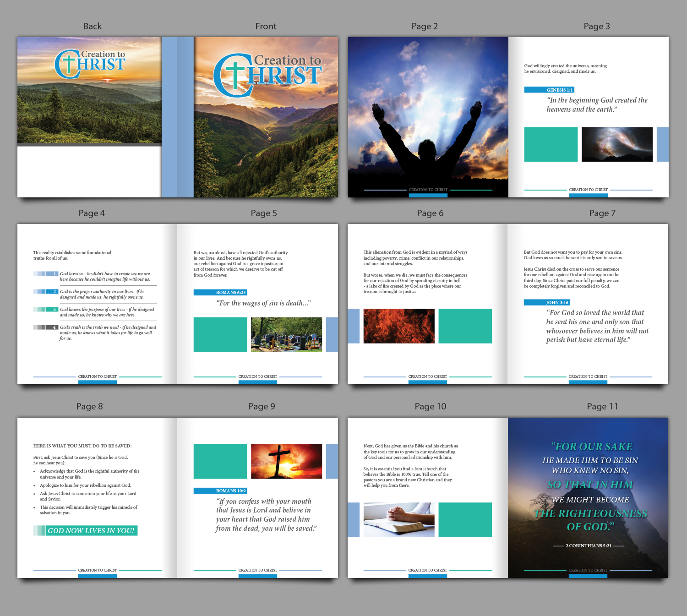
Task: Click the bullet 'Apologize to him for your rebellion'
Action: click(x=85, y=485)
